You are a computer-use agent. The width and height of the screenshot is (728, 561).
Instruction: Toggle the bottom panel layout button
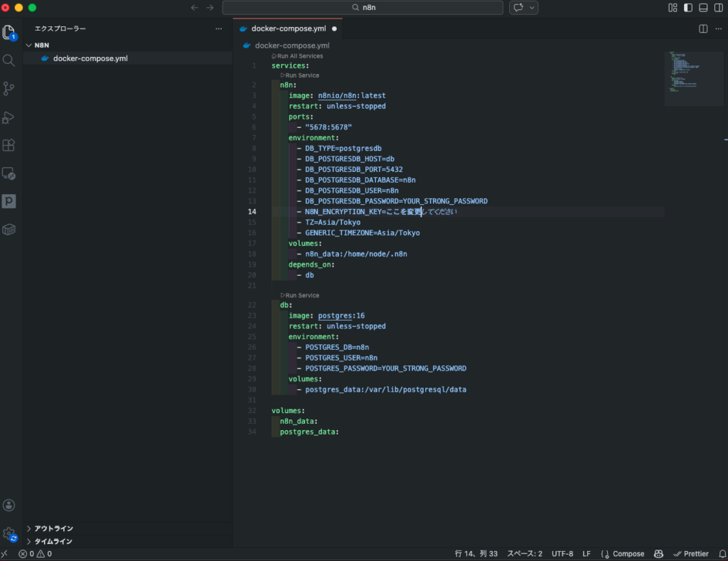tap(703, 8)
